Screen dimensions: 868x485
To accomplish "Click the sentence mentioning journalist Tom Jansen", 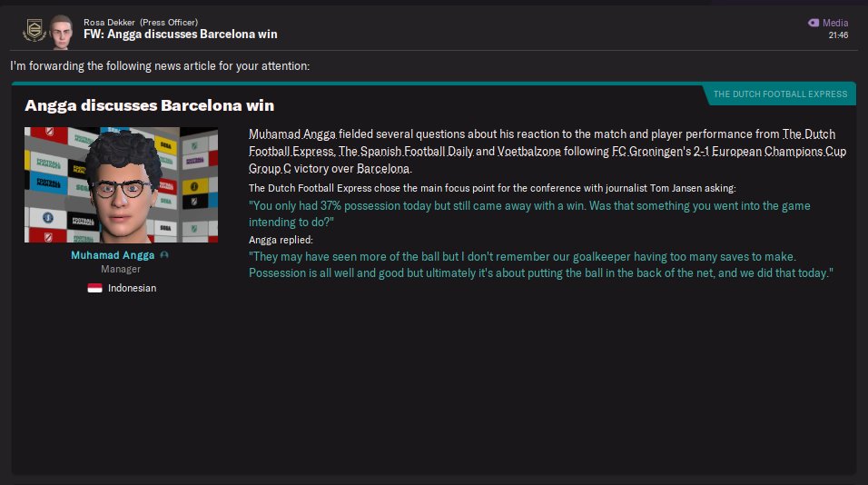I will point(492,188).
